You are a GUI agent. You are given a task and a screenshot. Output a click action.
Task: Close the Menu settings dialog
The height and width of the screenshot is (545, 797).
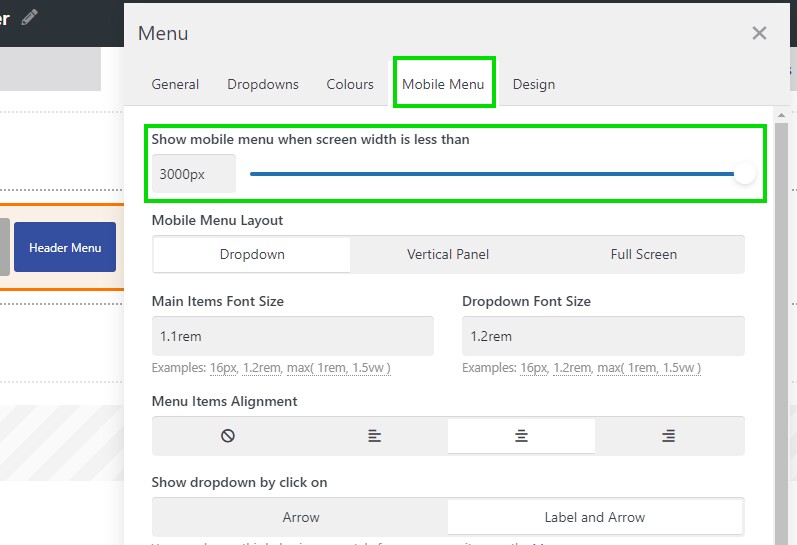(x=759, y=33)
